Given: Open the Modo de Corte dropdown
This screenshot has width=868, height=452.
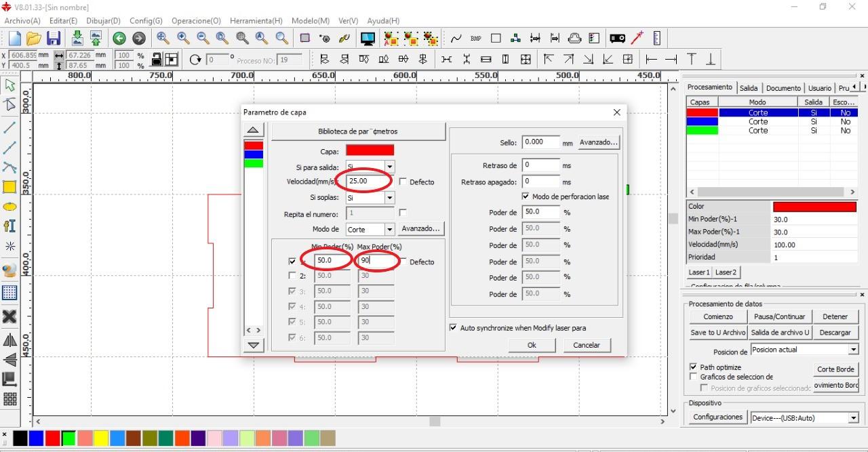Looking at the screenshot, I should (389, 230).
